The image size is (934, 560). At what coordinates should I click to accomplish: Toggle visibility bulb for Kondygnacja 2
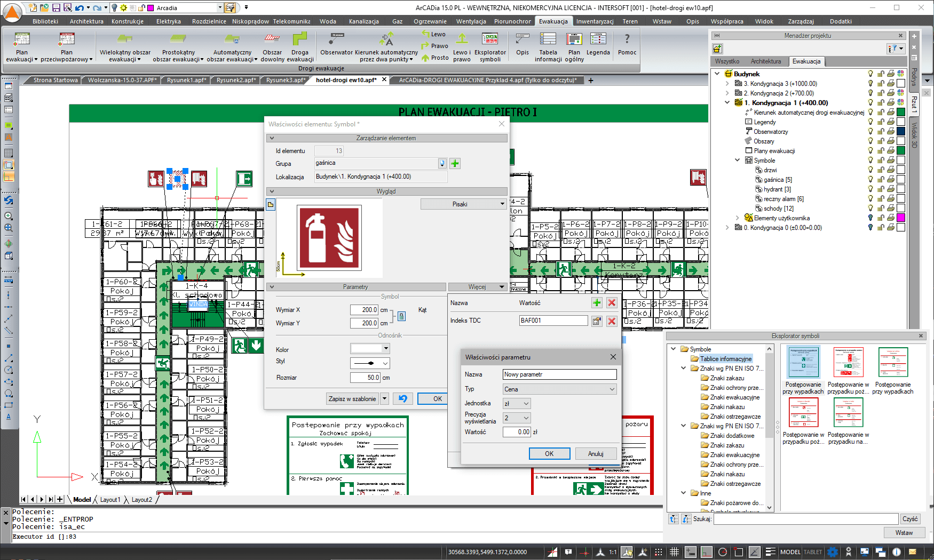[x=870, y=93]
